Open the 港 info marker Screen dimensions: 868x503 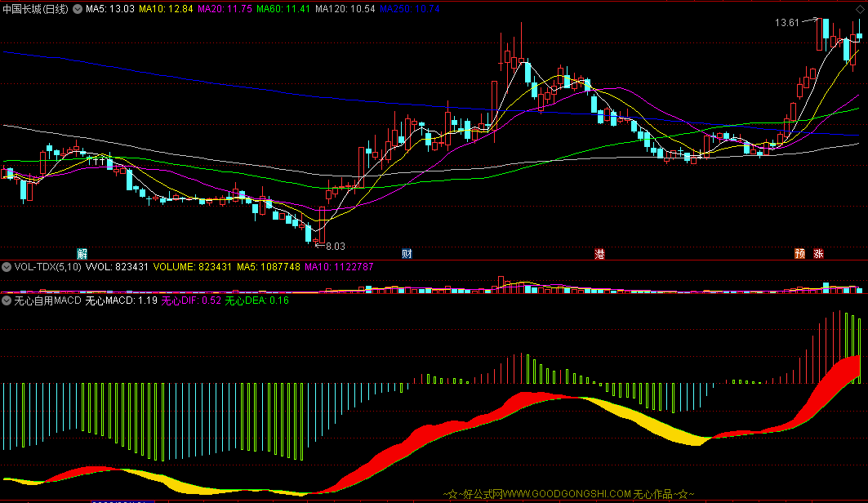(599, 254)
